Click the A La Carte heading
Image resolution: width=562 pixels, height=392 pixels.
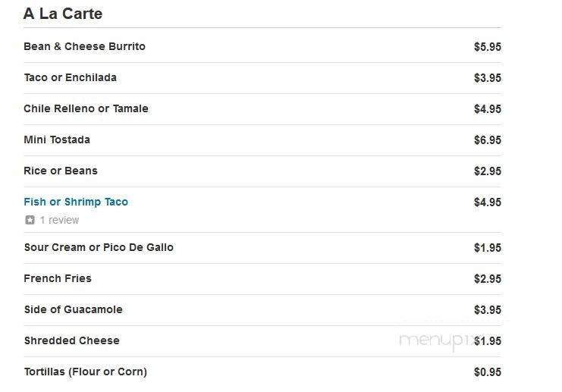pos(63,14)
